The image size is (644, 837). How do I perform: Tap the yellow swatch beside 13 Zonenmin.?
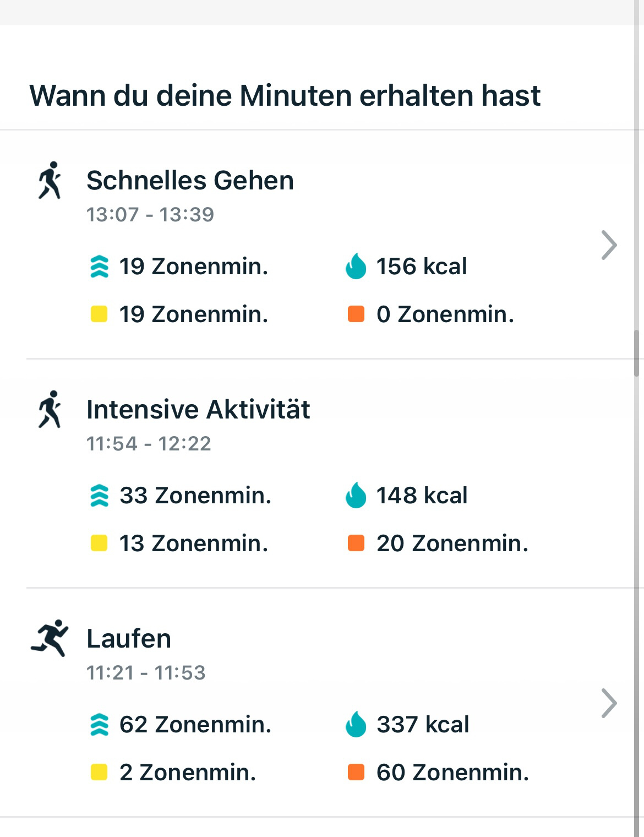[99, 543]
